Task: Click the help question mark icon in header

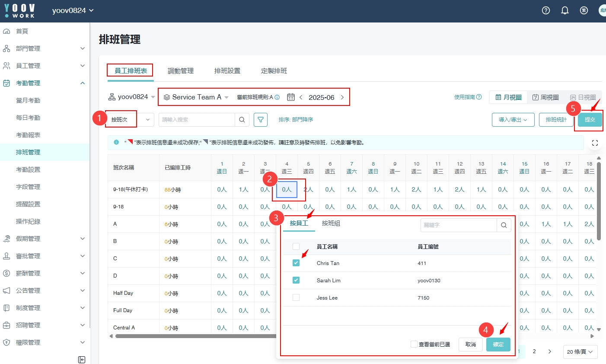Action: [546, 10]
